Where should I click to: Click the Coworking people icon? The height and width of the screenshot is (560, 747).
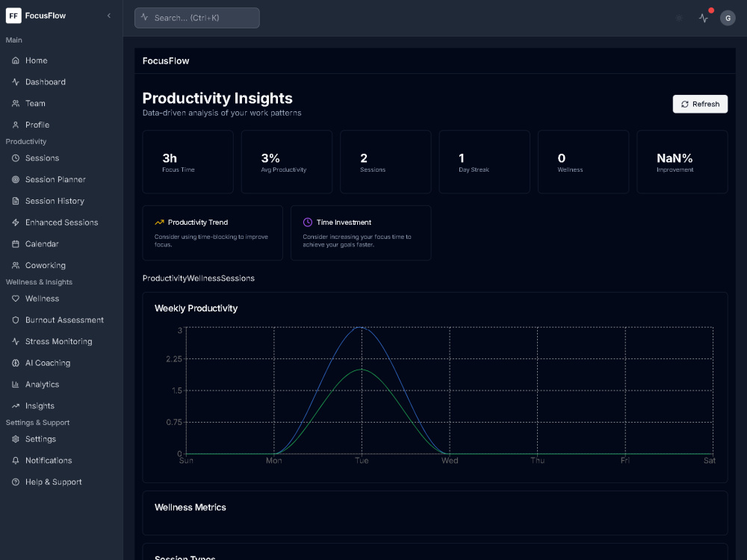coord(16,265)
